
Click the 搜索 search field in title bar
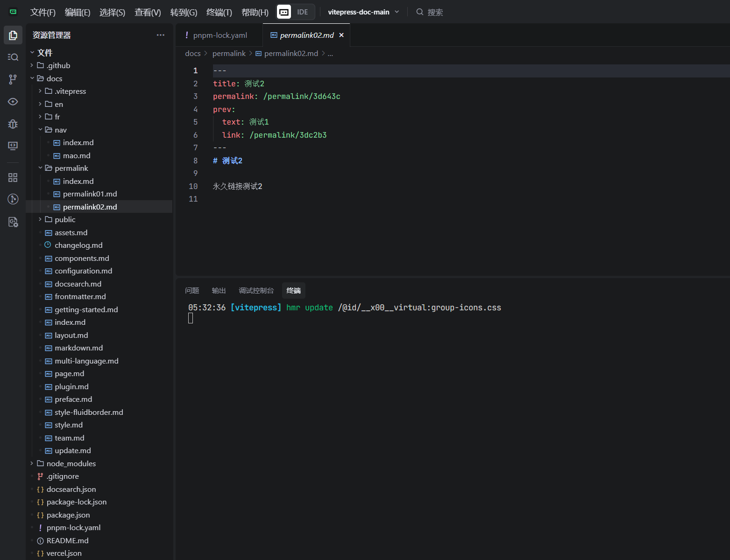tap(435, 13)
